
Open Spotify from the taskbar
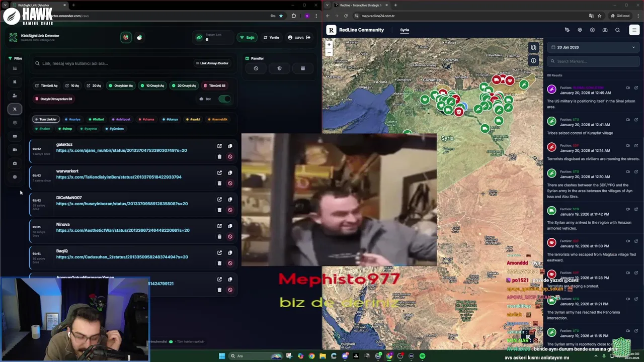coord(422,356)
